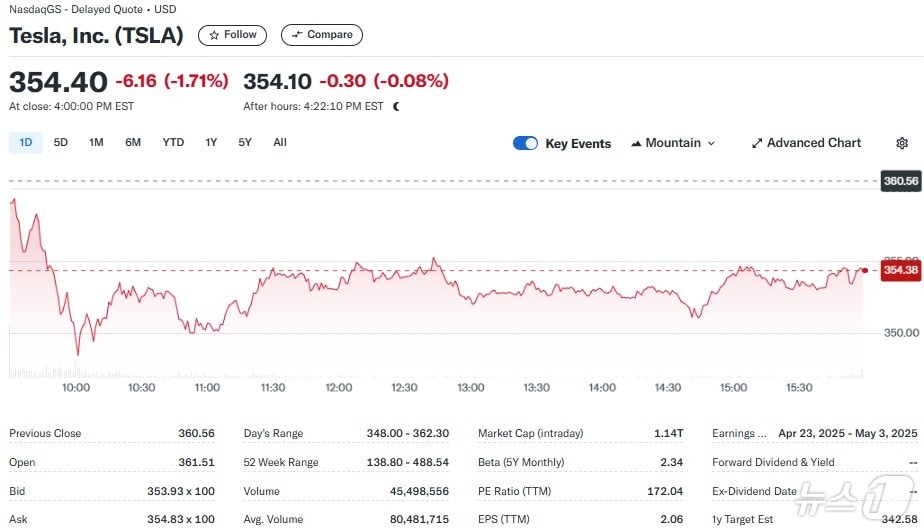
Task: Expand the Mountain chart style dropdown
Action: coord(711,143)
